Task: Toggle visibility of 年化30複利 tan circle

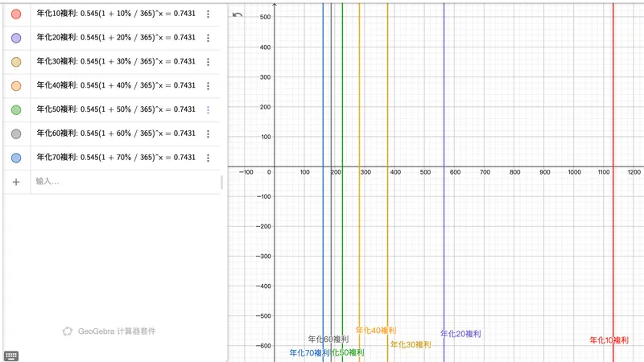Action: pyautogui.click(x=16, y=62)
